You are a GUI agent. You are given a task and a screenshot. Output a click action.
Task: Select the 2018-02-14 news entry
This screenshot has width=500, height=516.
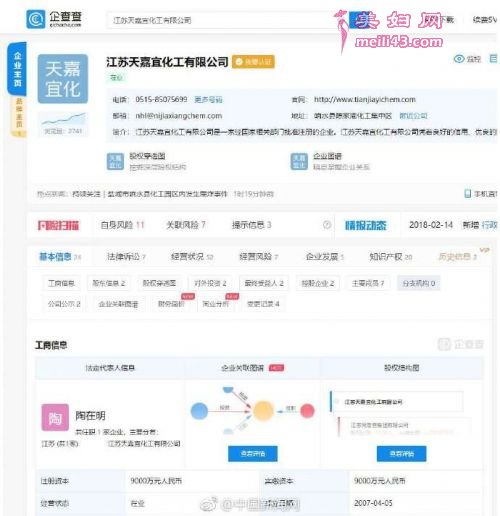pyautogui.click(x=431, y=225)
